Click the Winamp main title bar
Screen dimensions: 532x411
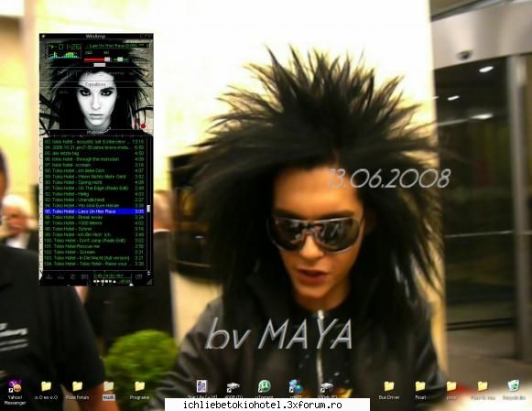click(96, 36)
